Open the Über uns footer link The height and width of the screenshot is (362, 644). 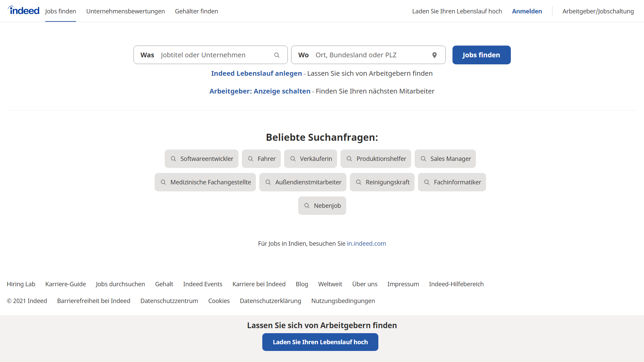pos(365,284)
